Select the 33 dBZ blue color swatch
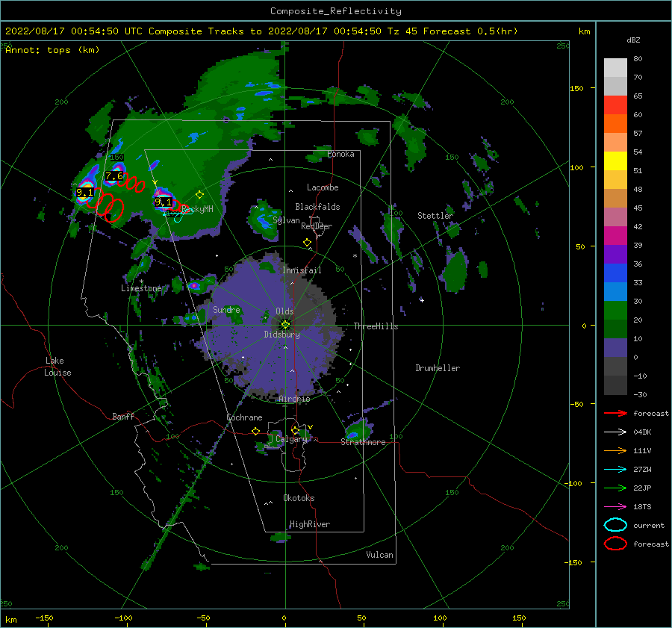Image resolution: width=672 pixels, height=628 pixels. [615, 273]
